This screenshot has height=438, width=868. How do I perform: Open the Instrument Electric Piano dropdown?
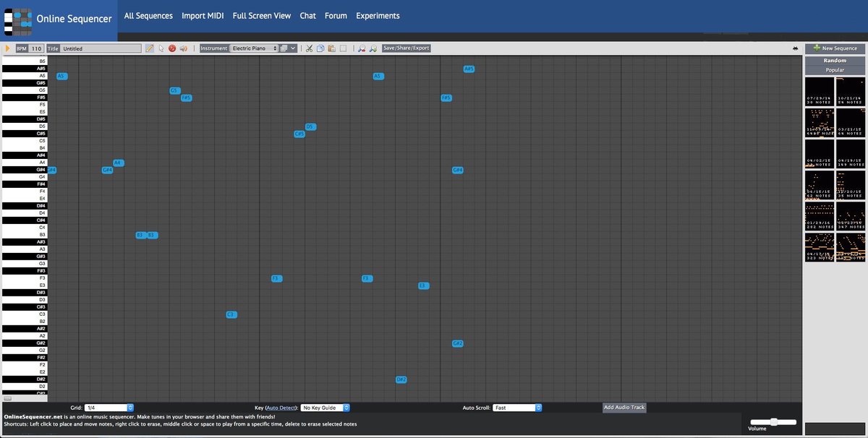(254, 48)
